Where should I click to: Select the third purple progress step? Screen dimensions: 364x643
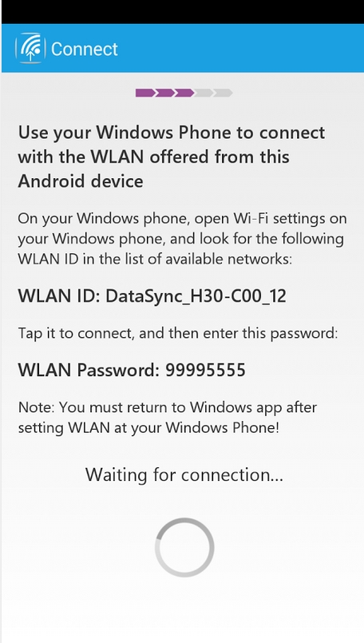pyautogui.click(x=184, y=93)
